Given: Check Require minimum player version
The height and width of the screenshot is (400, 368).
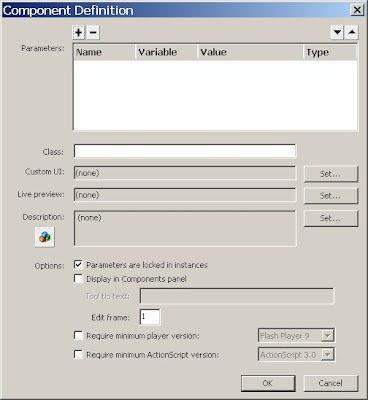Looking at the screenshot, I should point(78,335).
